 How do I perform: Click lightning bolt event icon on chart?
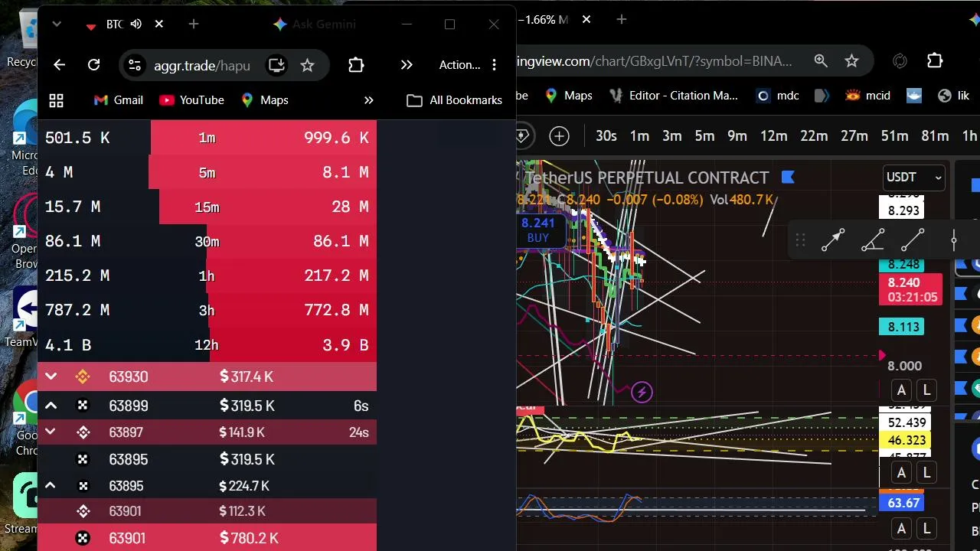[642, 393]
